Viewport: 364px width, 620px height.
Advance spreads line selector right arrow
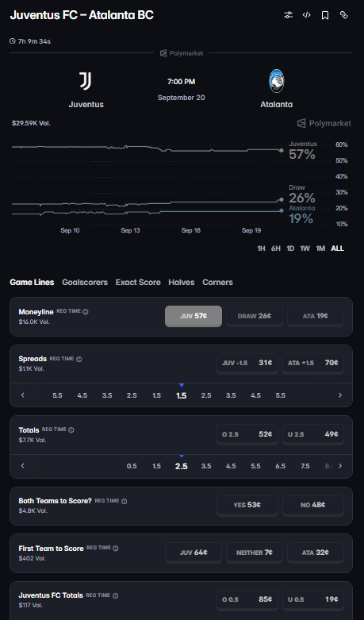pos(340,395)
